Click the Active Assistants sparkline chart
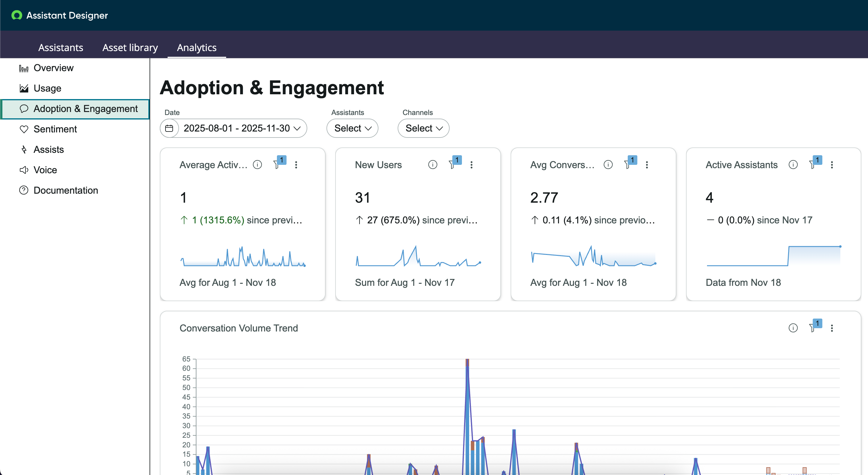868x475 pixels. pos(774,256)
